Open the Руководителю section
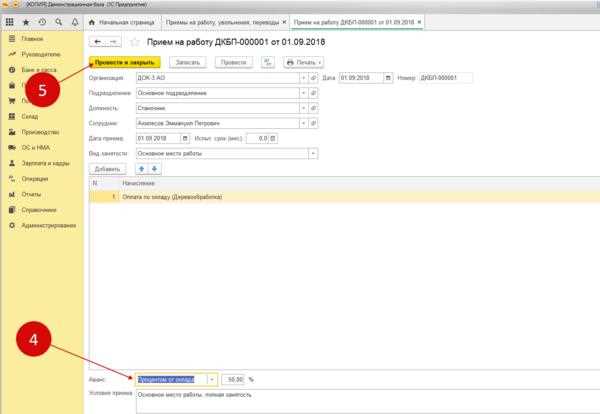 coord(41,54)
